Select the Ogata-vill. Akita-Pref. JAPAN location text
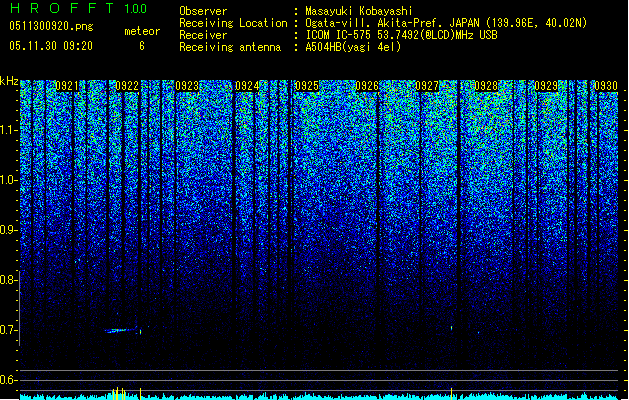 (x=446, y=23)
